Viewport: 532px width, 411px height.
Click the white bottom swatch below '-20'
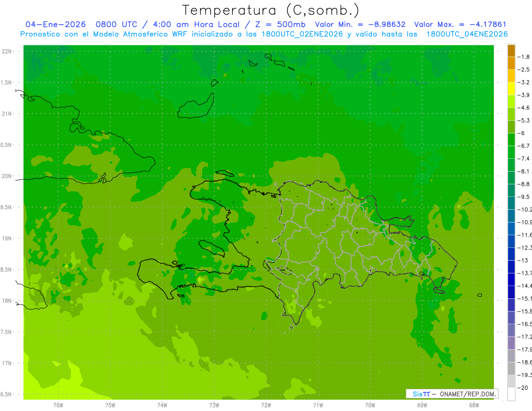point(511,394)
